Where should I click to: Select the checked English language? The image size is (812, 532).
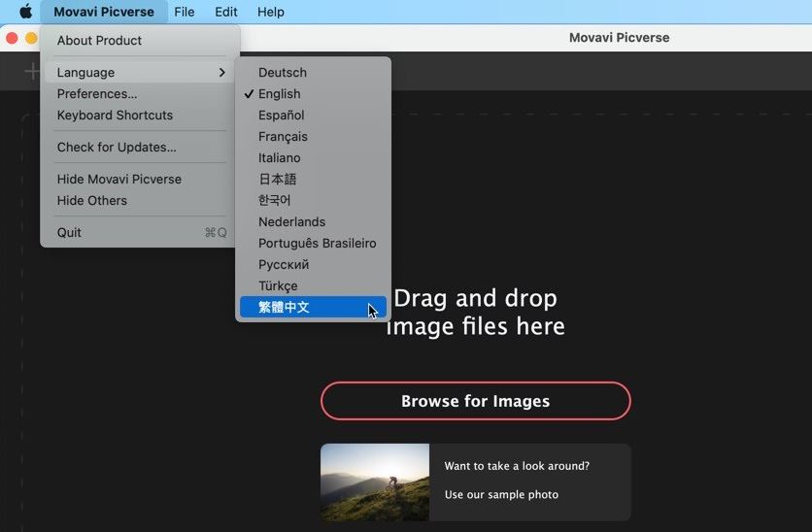point(313,93)
